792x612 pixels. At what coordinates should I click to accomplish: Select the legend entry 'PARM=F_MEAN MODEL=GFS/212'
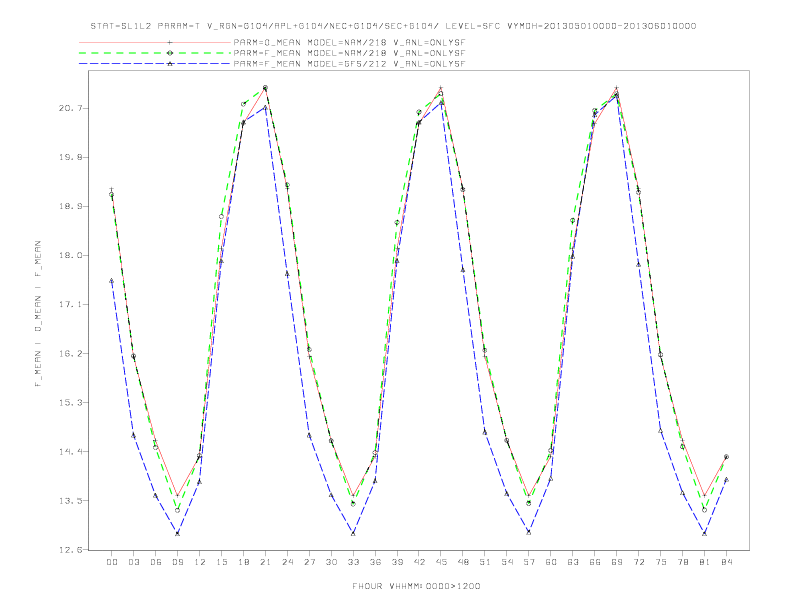tap(349, 64)
